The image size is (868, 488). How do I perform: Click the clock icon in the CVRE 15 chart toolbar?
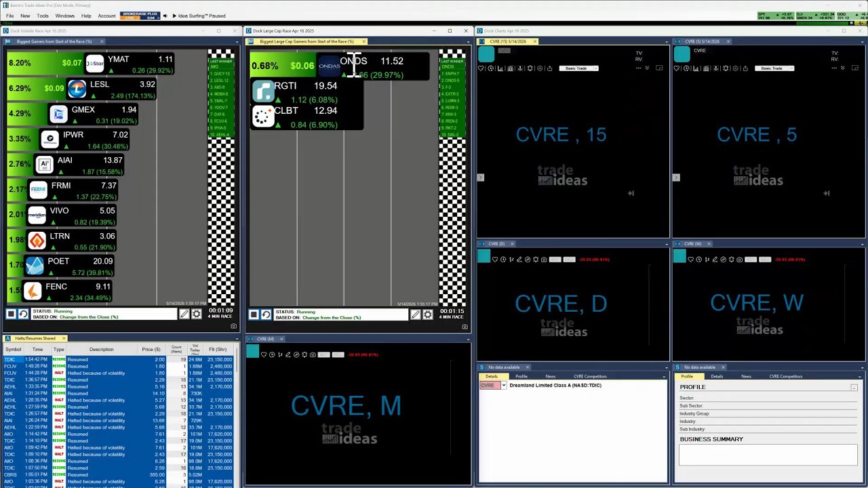(491, 68)
